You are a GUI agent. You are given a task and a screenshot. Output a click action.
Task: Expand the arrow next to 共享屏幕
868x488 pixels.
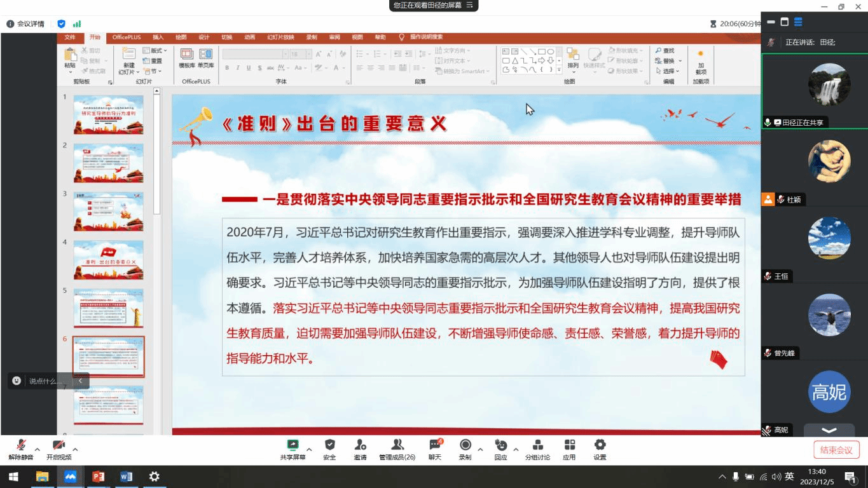(309, 449)
